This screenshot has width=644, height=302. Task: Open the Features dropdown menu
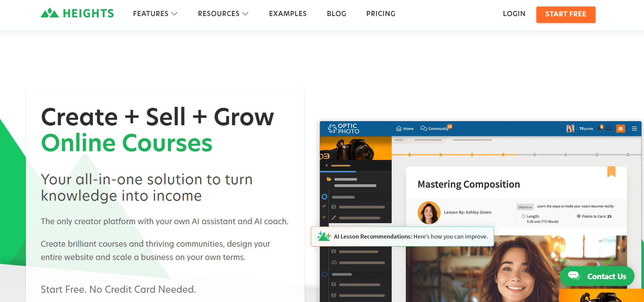[155, 14]
